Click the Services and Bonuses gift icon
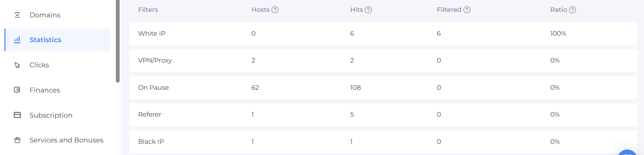The width and height of the screenshot is (644, 155). (17, 140)
